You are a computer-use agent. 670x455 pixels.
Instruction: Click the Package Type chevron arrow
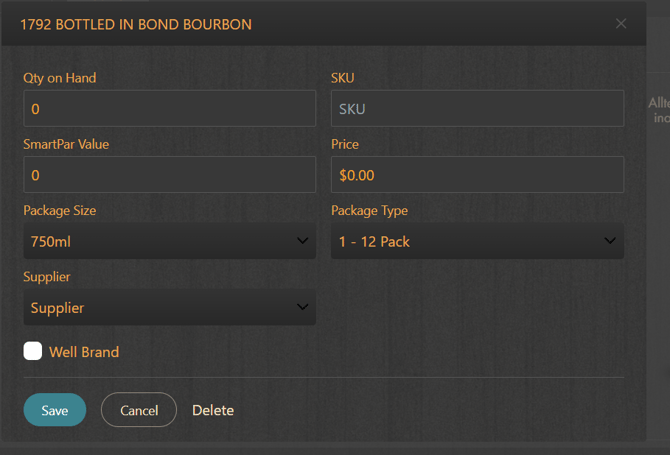coord(610,241)
